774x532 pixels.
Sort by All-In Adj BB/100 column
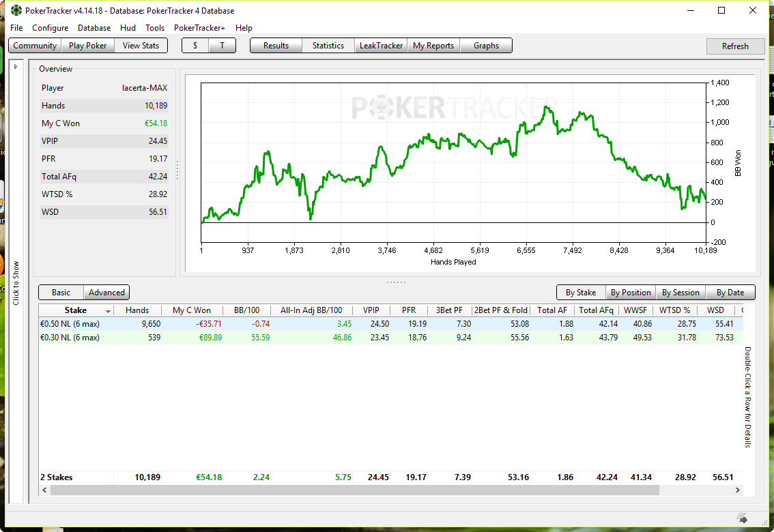coord(311,310)
